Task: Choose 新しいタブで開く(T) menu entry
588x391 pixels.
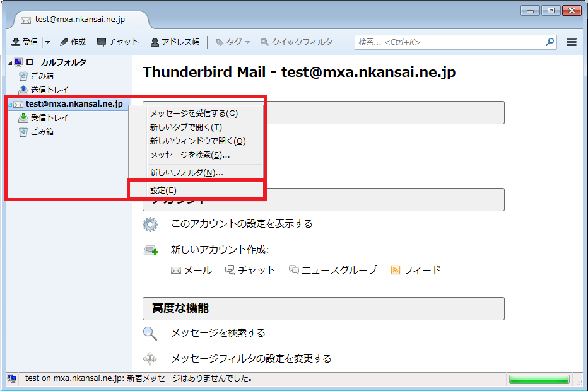Action: point(195,127)
